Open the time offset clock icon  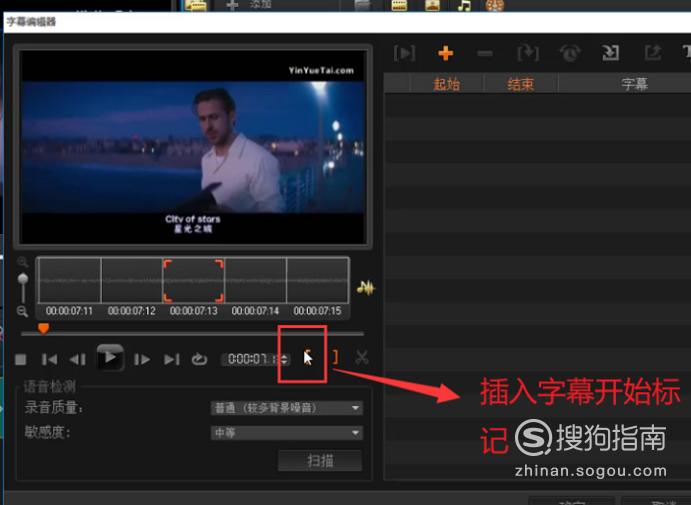[x=569, y=53]
